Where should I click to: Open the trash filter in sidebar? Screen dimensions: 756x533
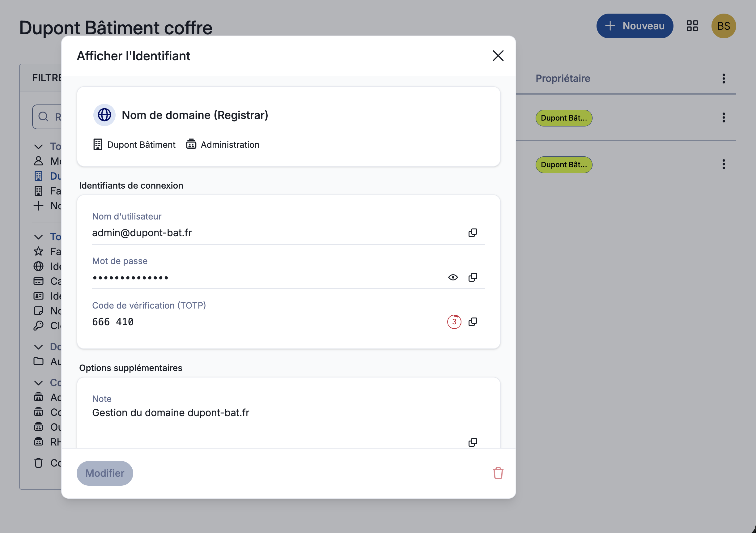[39, 463]
